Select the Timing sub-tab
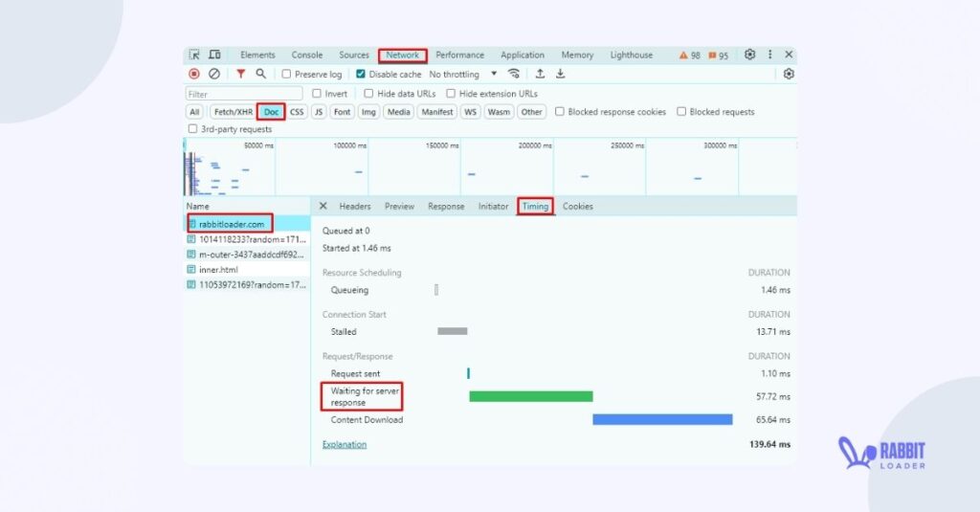980x512 pixels. click(x=535, y=207)
